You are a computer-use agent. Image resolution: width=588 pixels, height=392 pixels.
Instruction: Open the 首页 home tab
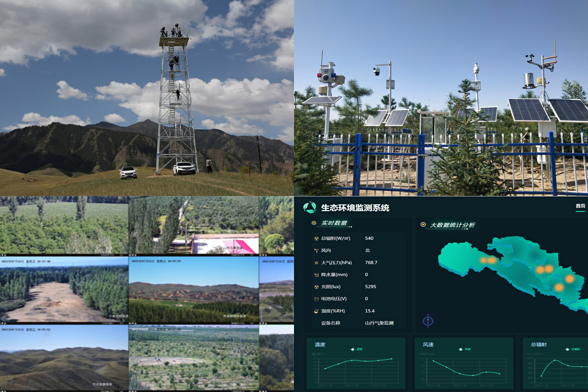580,206
